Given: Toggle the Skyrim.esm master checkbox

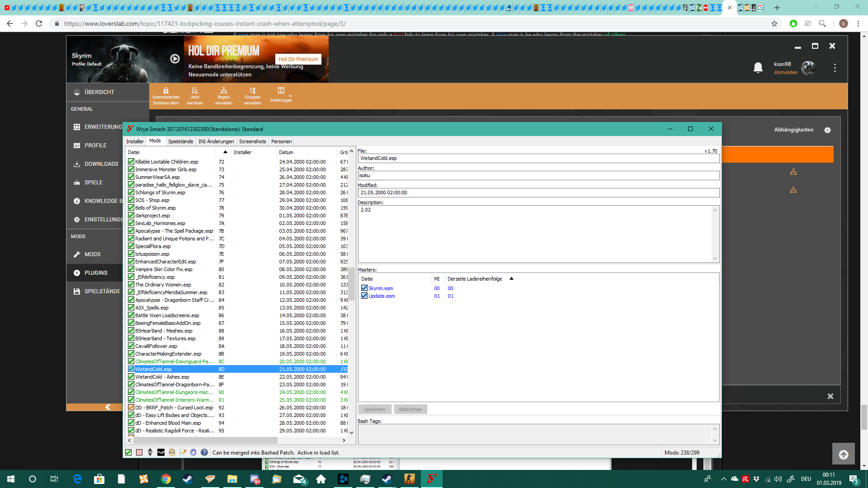Looking at the screenshot, I should tap(364, 288).
